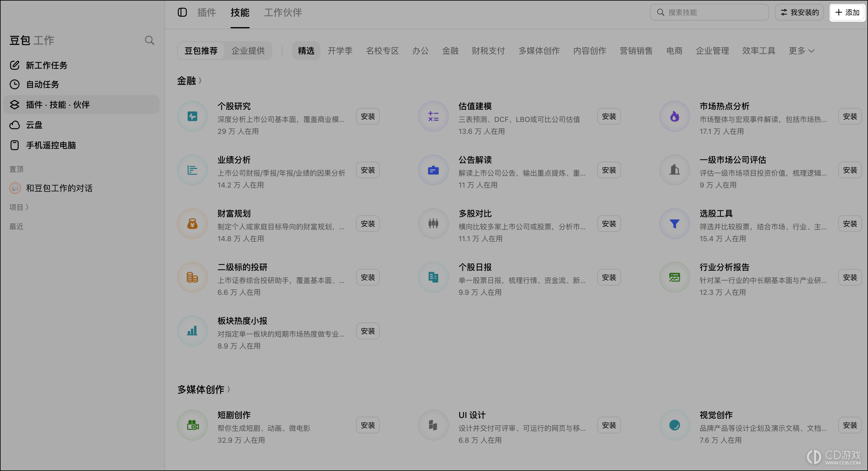Click the 搜索技能 search field
868x471 pixels.
coord(709,13)
